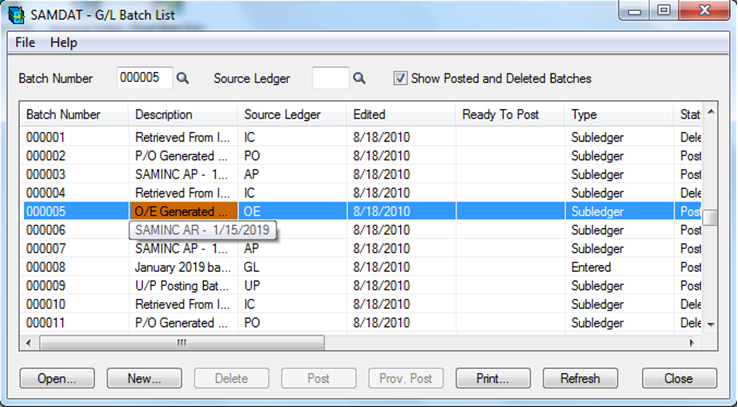Screen dimensions: 738x407
Task: Select batch row 000011
Action: [x=361, y=323]
